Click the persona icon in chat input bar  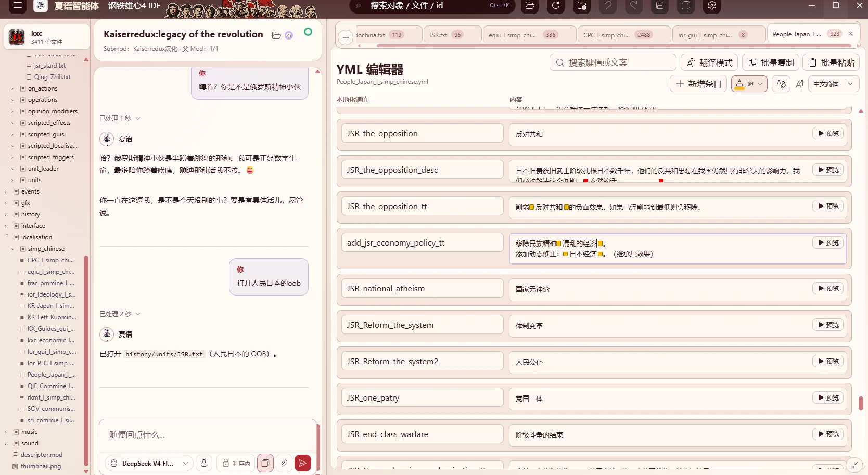point(204,463)
